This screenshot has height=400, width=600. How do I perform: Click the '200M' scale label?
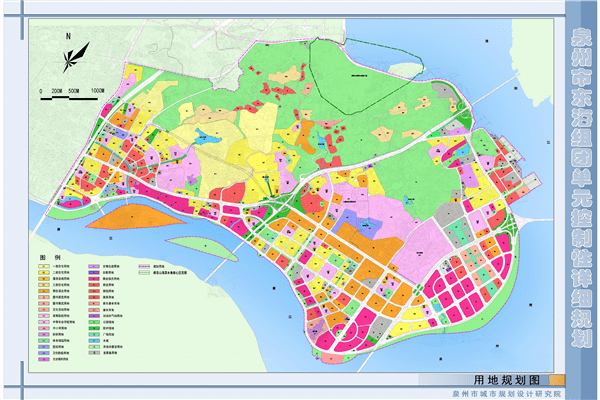tap(57, 91)
